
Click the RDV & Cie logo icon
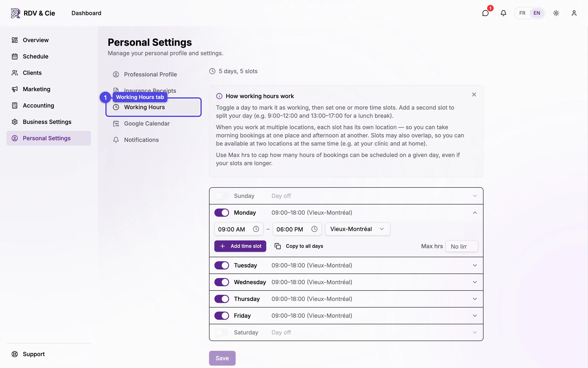16,13
